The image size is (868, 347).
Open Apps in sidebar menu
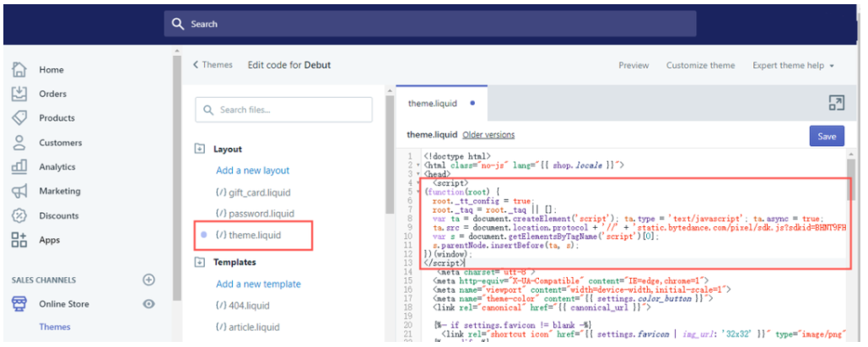49,240
